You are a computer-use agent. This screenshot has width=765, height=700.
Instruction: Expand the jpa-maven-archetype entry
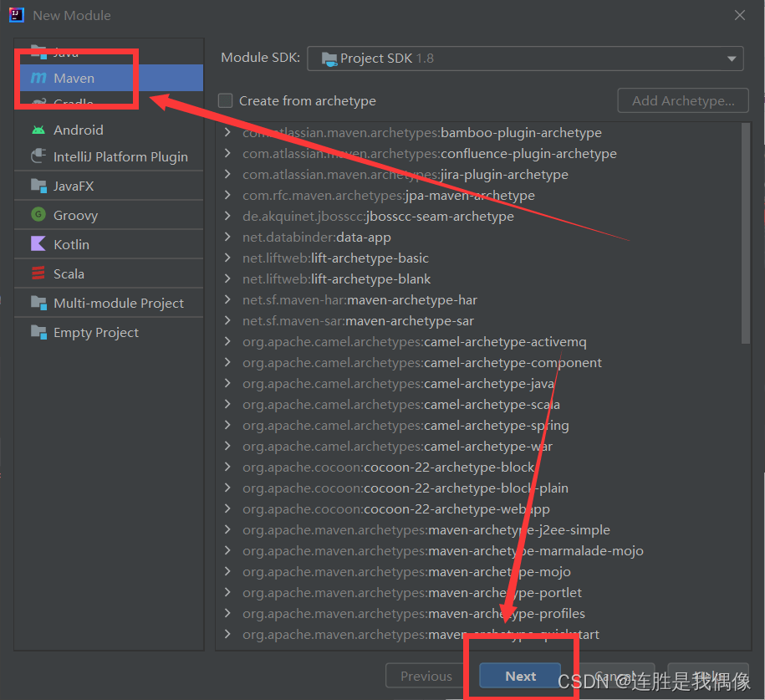pyautogui.click(x=227, y=195)
